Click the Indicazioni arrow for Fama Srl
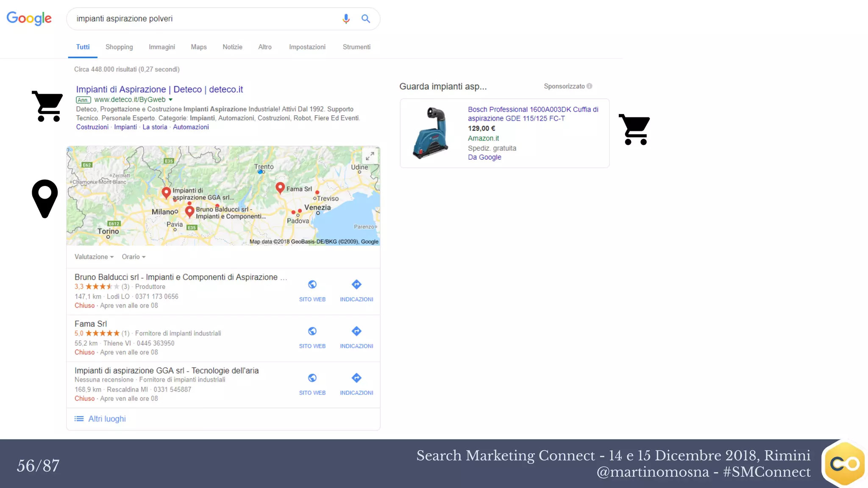Viewport: 868px width, 488px height. point(356,331)
